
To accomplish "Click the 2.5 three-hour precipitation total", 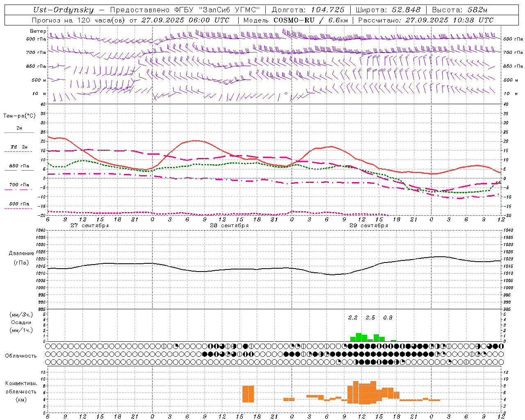I will 370,318.
